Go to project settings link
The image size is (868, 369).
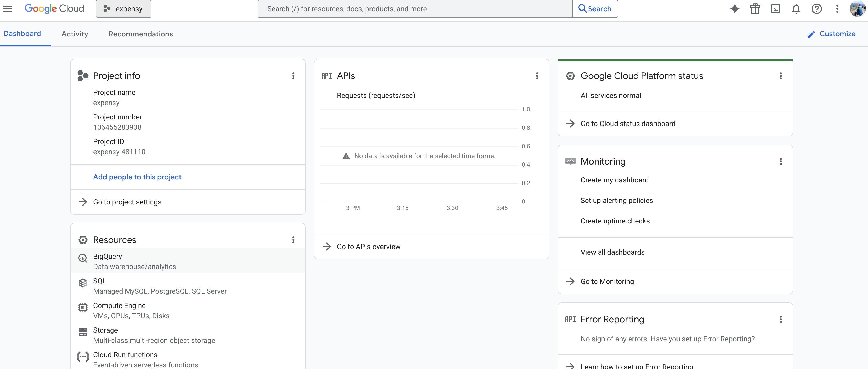[127, 202]
